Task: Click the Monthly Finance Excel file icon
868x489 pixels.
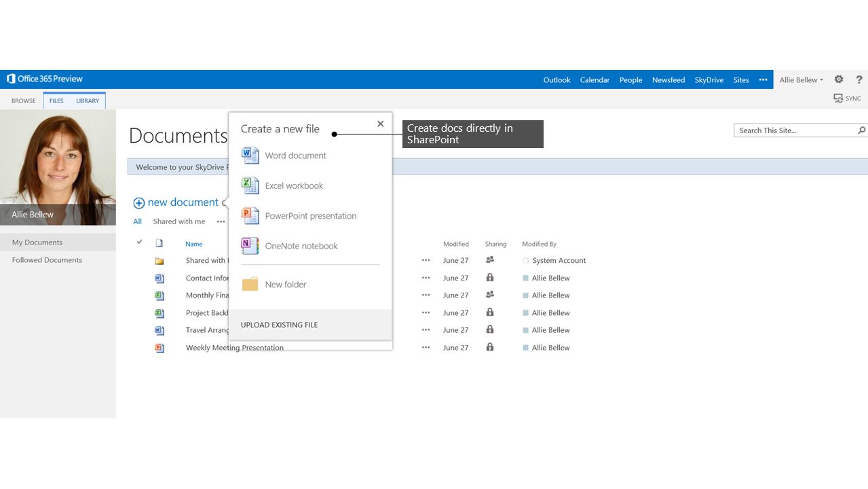Action: coord(159,295)
